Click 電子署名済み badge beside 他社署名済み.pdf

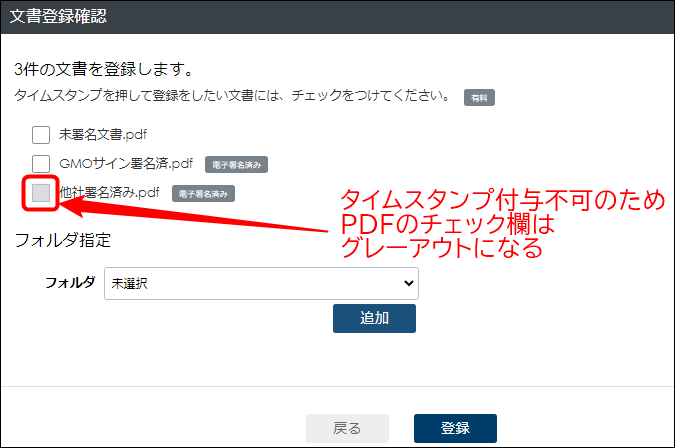click(x=203, y=194)
